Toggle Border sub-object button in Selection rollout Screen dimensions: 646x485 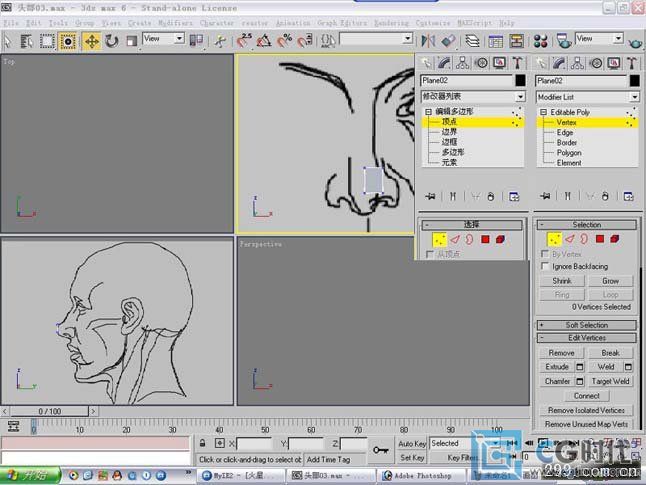point(584,239)
